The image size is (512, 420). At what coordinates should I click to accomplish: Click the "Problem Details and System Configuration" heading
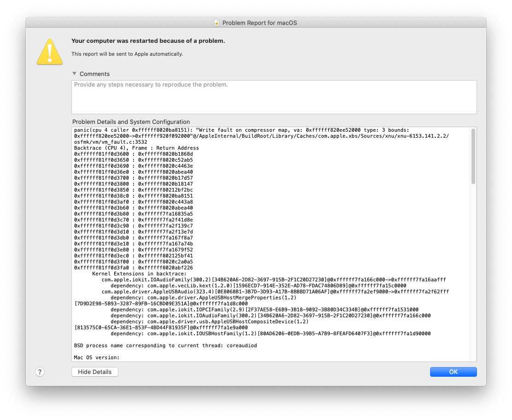point(131,122)
